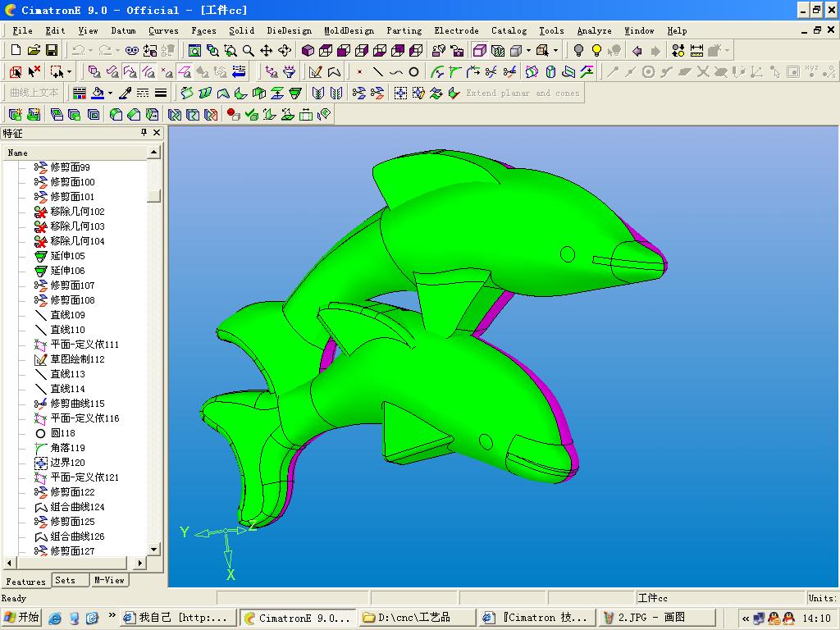This screenshot has width=840, height=630.
Task: Click the gray light bulb hide icon
Action: (x=578, y=50)
